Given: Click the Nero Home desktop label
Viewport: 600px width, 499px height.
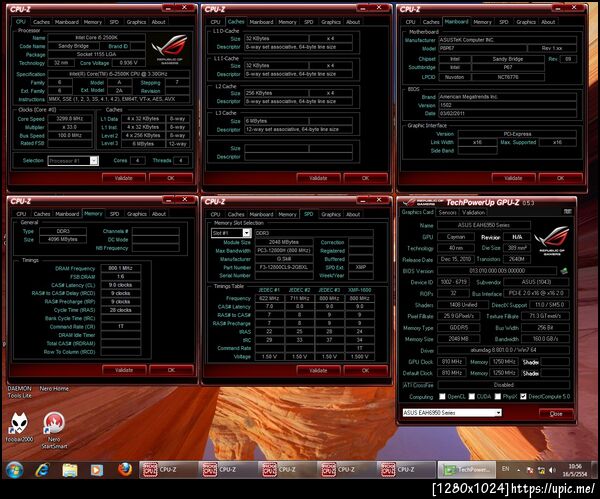Looking at the screenshot, I should pos(54,388).
